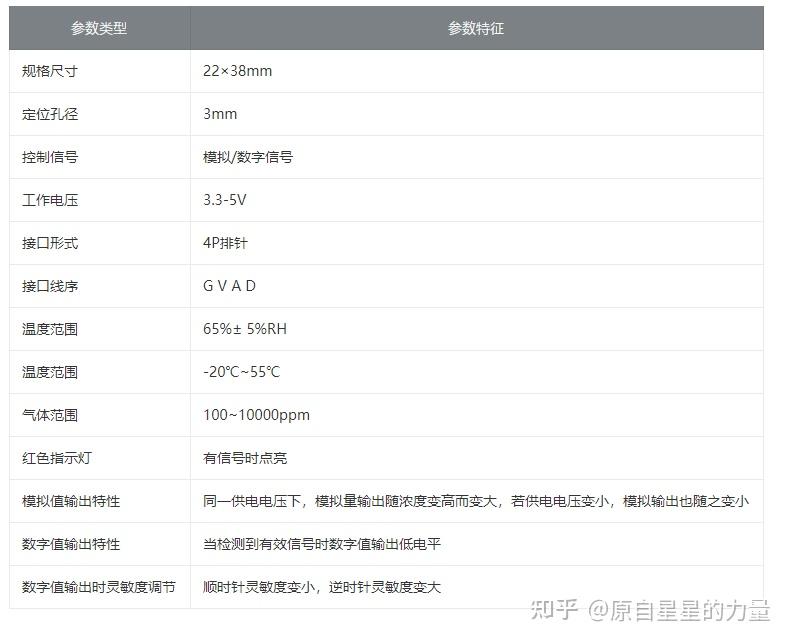The image size is (790, 643).
Task: Select the 接口形式 row label
Action: 50,243
